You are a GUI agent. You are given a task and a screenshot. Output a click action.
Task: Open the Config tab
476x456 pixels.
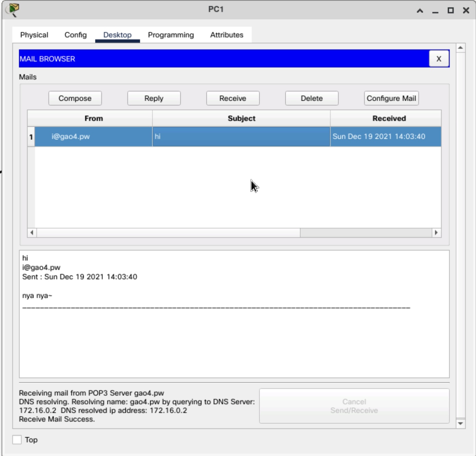point(75,35)
